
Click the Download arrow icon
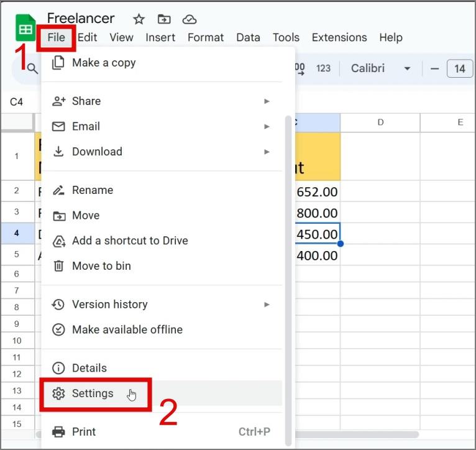pyautogui.click(x=58, y=152)
